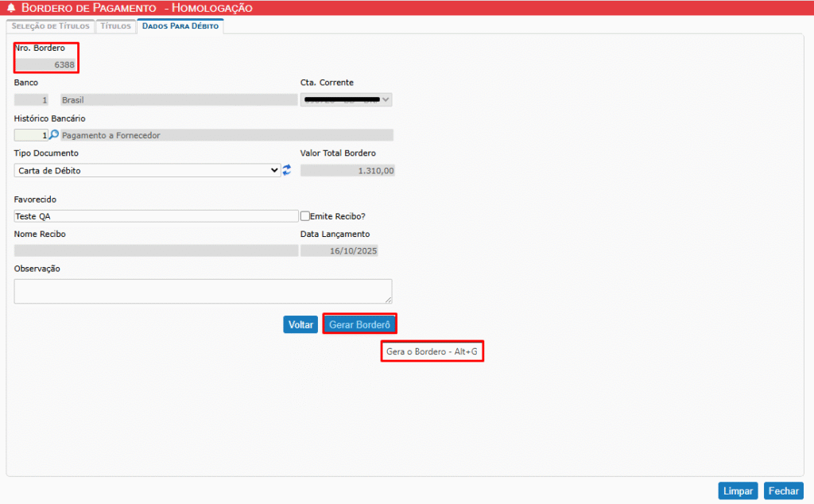Image resolution: width=814 pixels, height=504 pixels.
Task: Click the Valor Total Bordero field
Action: click(x=347, y=170)
